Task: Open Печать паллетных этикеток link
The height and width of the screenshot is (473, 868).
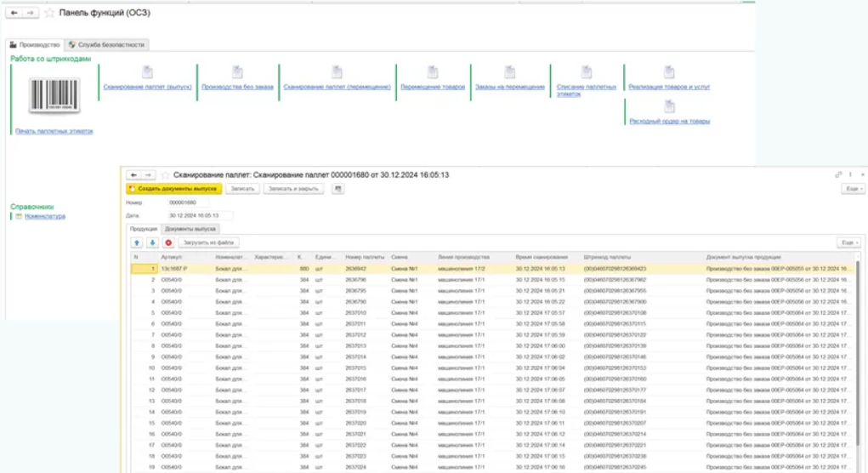Action: (54, 131)
